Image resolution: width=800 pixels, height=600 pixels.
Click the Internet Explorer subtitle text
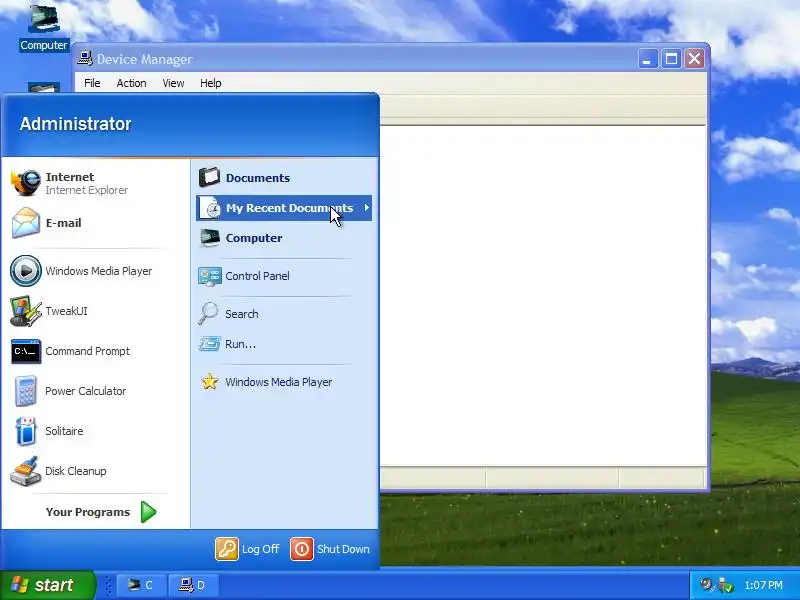click(x=87, y=190)
